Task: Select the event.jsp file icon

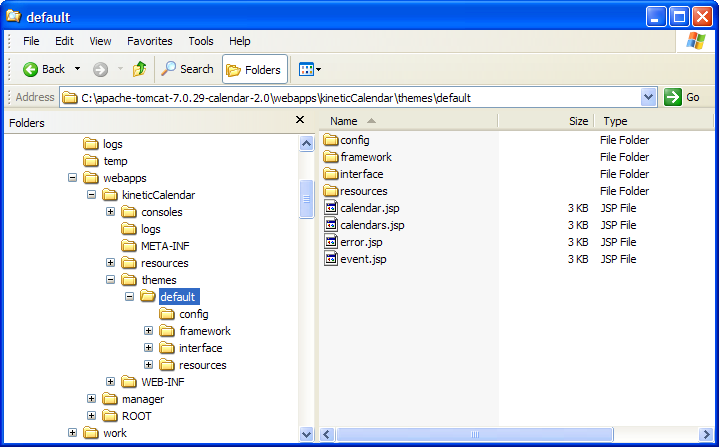Action: (x=331, y=258)
